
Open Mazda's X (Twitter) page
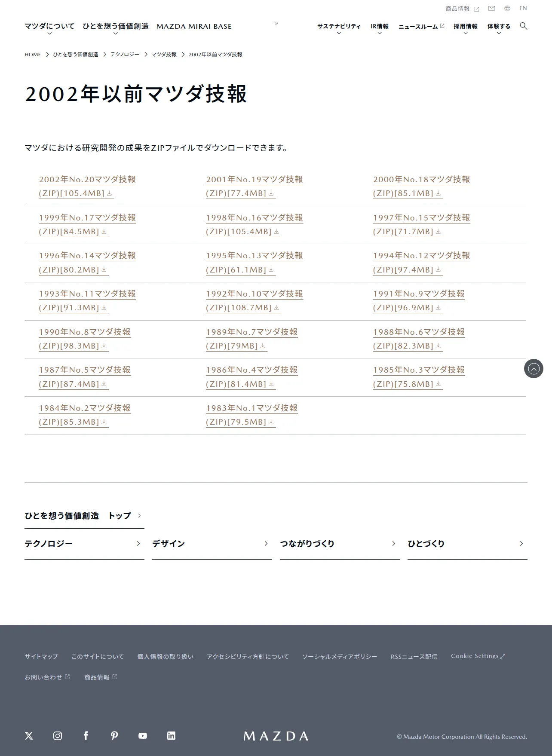pos(29,736)
